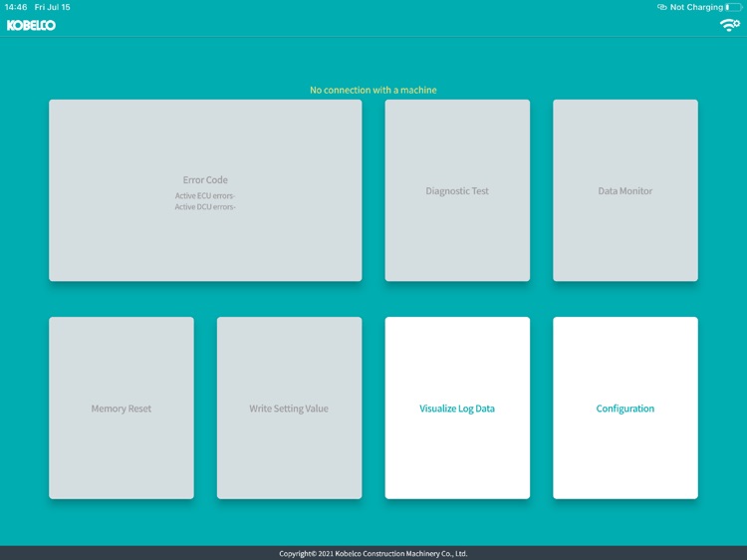Viewport: 747px width, 560px height.
Task: Open the Configuration tile
Action: tap(625, 408)
